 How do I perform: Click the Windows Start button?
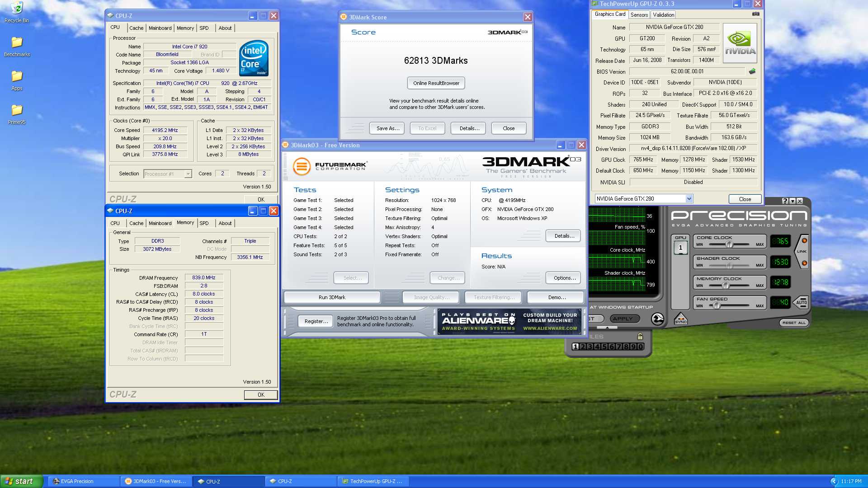[x=21, y=481]
